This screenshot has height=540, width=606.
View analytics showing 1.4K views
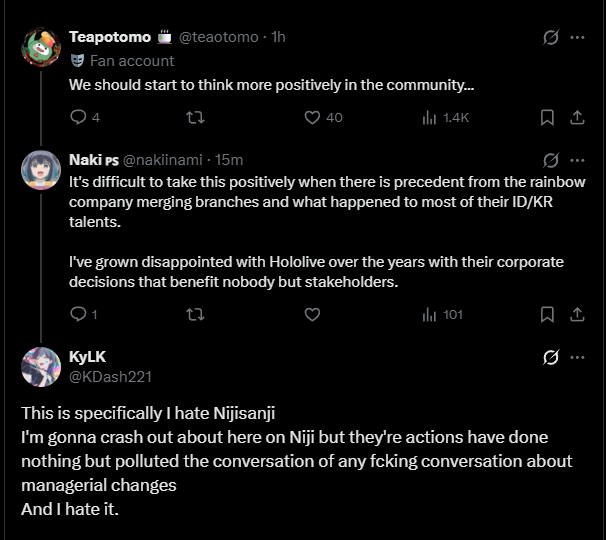click(446, 117)
